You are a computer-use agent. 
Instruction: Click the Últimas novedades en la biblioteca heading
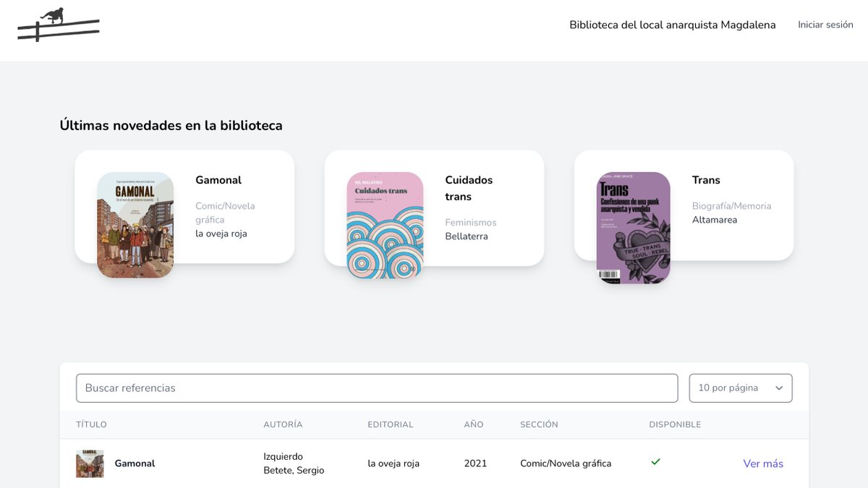tap(171, 125)
